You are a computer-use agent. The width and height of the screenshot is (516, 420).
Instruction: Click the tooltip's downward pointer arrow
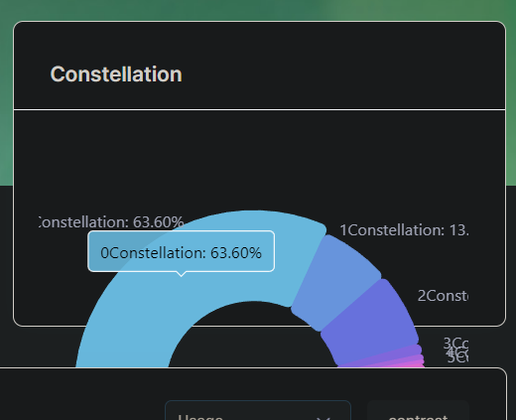click(181, 274)
